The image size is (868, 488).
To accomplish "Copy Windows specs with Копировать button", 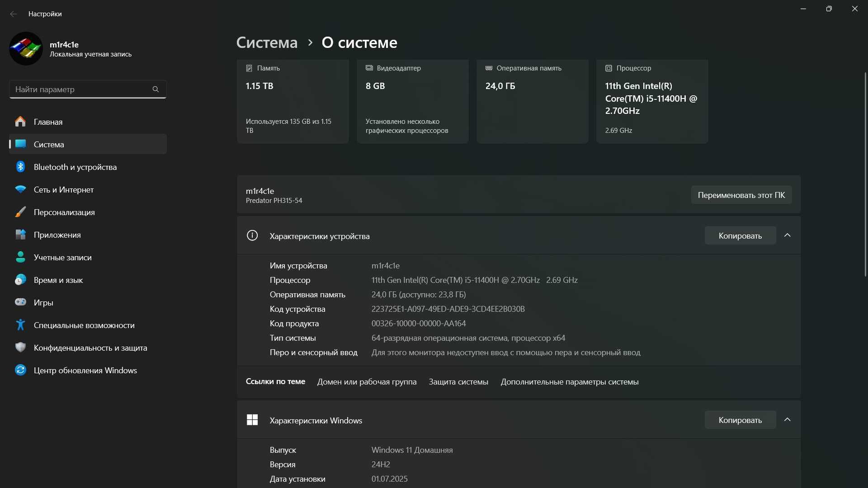I will click(740, 420).
